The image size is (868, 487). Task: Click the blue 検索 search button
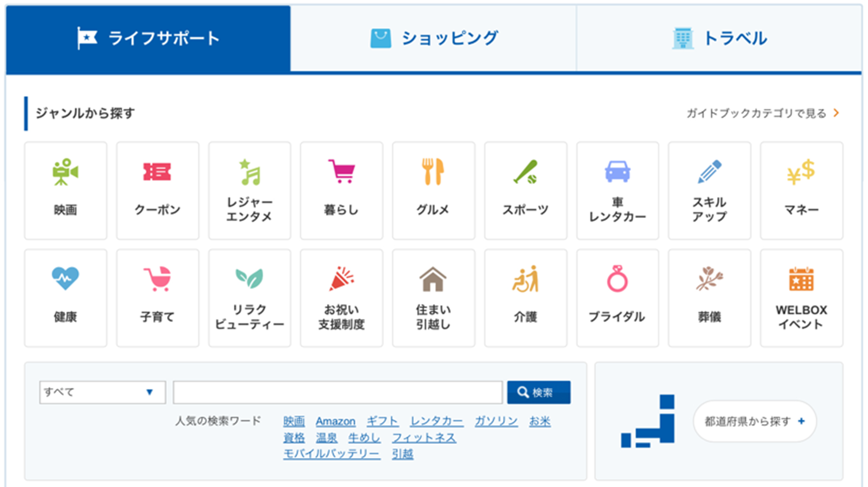coord(539,392)
